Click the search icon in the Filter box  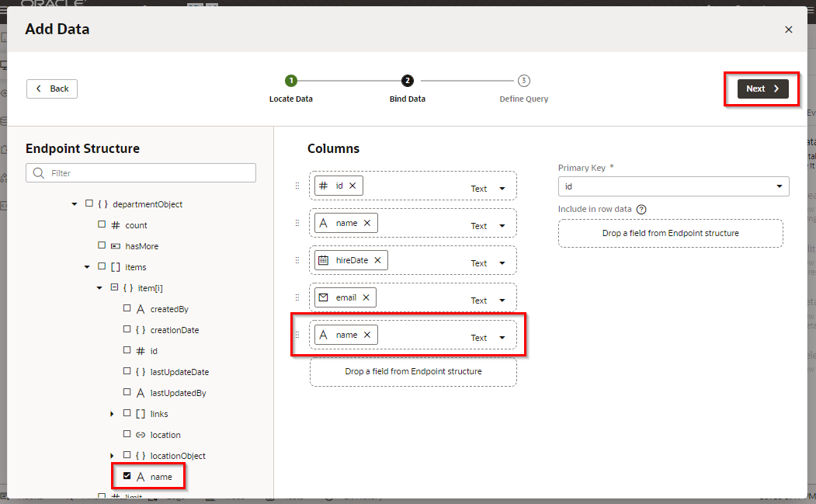point(39,173)
